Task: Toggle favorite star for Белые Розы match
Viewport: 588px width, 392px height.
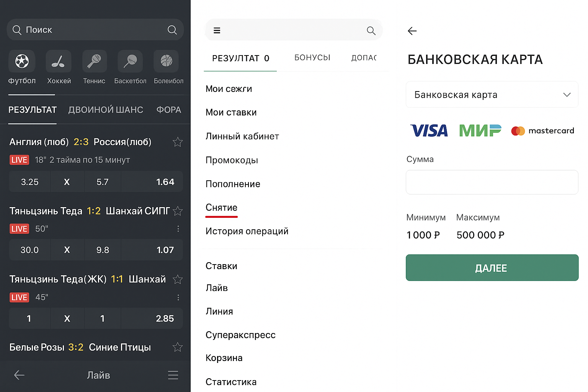Action: pyautogui.click(x=178, y=347)
